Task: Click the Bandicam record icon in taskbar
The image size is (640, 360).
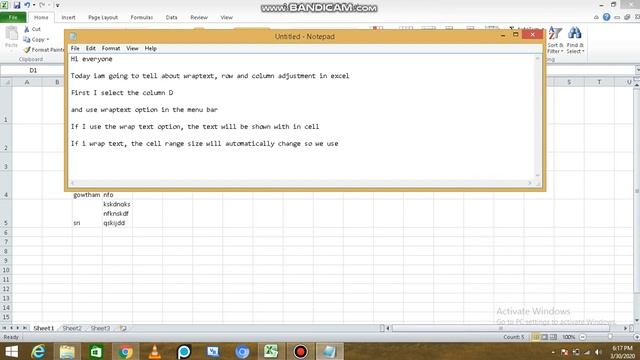Action: pyautogui.click(x=300, y=351)
